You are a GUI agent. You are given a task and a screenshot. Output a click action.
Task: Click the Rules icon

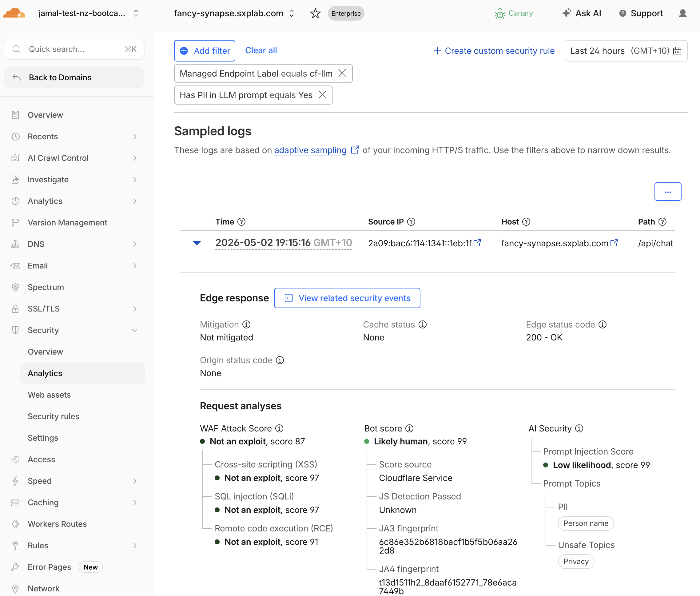pyautogui.click(x=15, y=545)
